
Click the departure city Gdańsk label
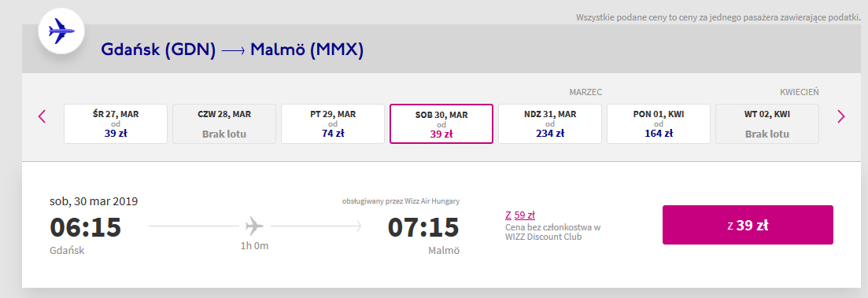coord(67,251)
